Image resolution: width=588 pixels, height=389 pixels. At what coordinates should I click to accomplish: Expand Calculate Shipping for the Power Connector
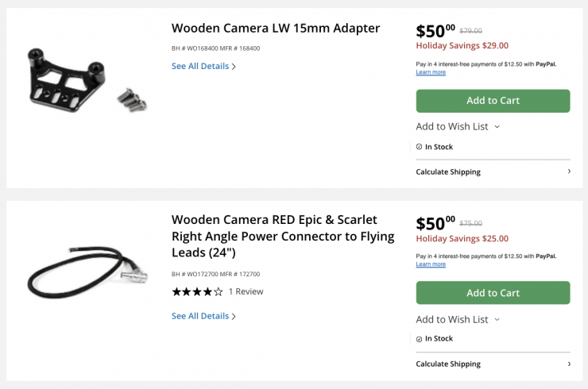click(x=448, y=364)
